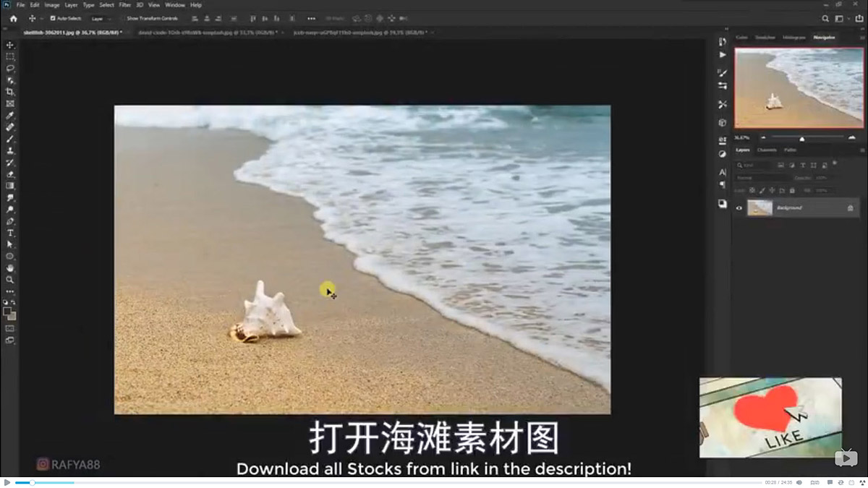The height and width of the screenshot is (488, 868).
Task: Switch to the Channels tab
Action: pyautogui.click(x=767, y=150)
